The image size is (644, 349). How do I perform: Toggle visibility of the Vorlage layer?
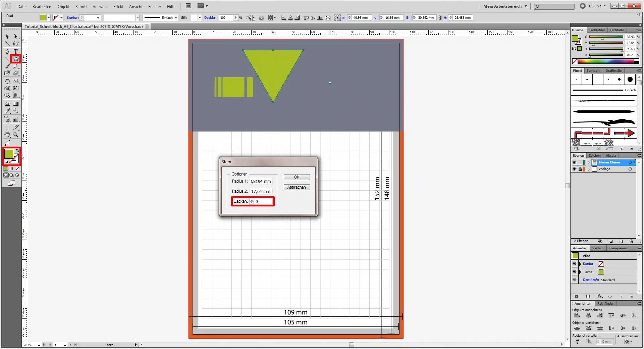click(575, 169)
